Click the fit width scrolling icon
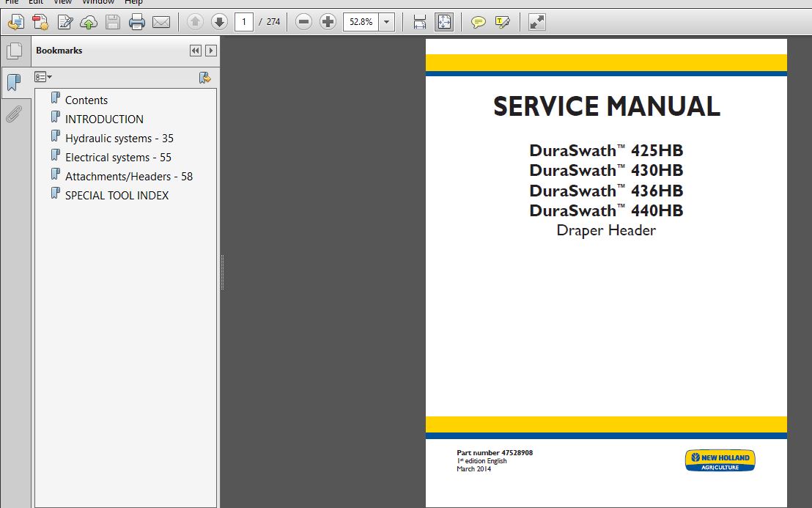This screenshot has height=508, width=812. (419, 22)
